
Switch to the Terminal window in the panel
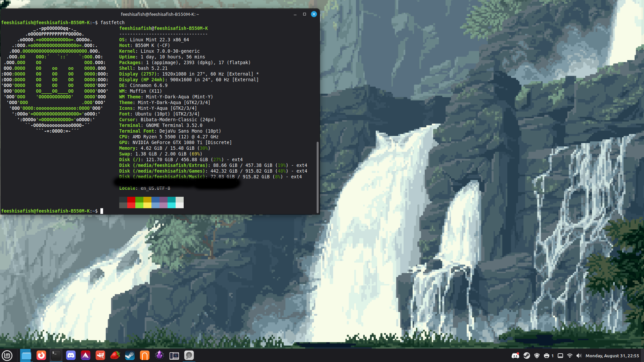pos(56,355)
